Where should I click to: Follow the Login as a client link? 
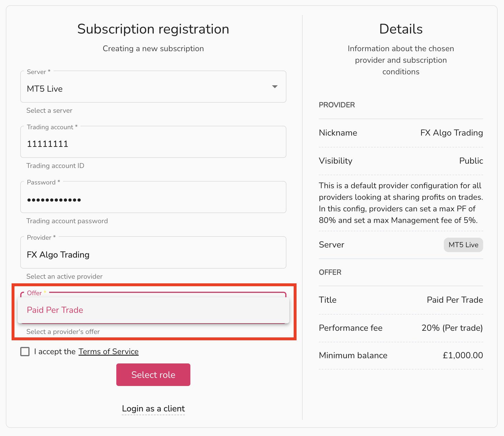[x=153, y=409]
